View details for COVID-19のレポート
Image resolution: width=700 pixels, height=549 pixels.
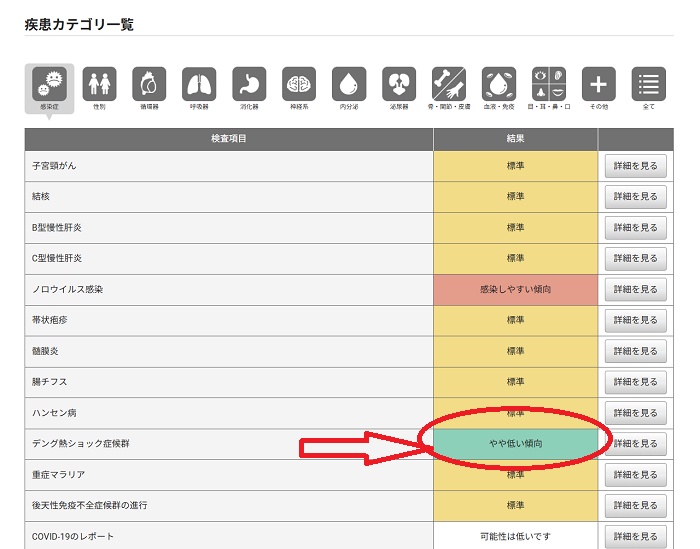click(635, 537)
